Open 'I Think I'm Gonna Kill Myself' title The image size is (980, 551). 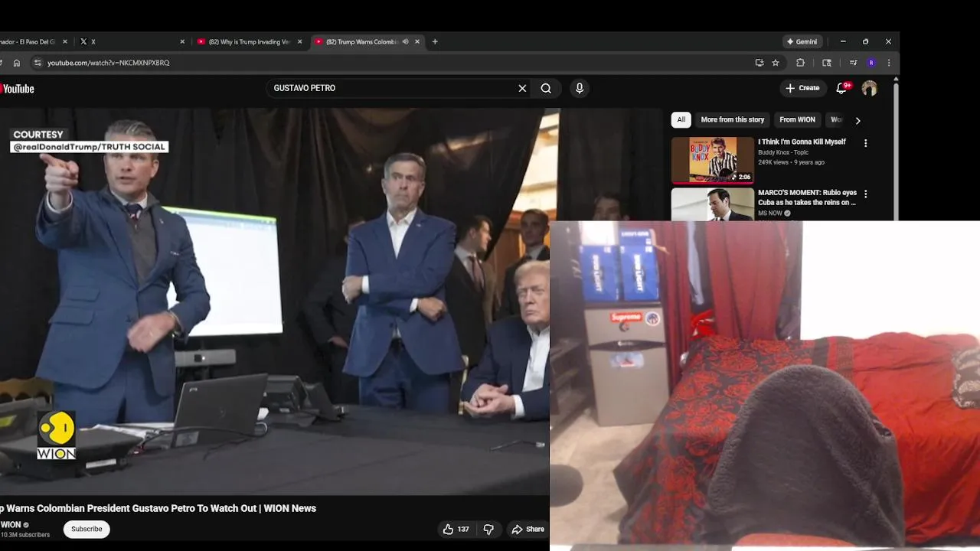click(802, 142)
